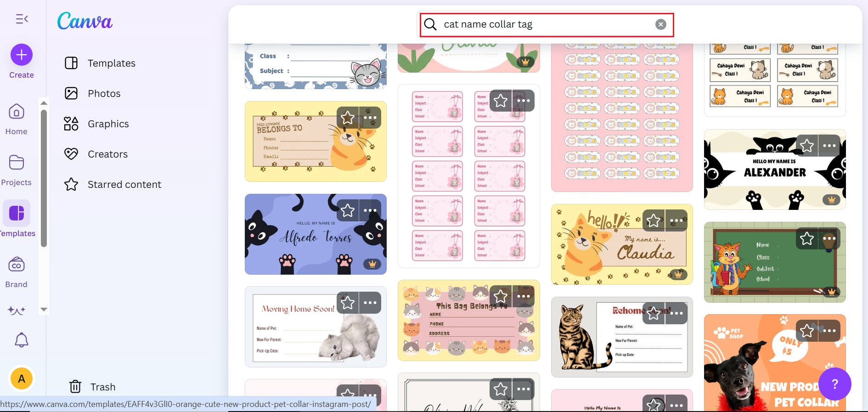This screenshot has height=412, width=868.
Task: Click the Canva logo
Action: pos(85,21)
